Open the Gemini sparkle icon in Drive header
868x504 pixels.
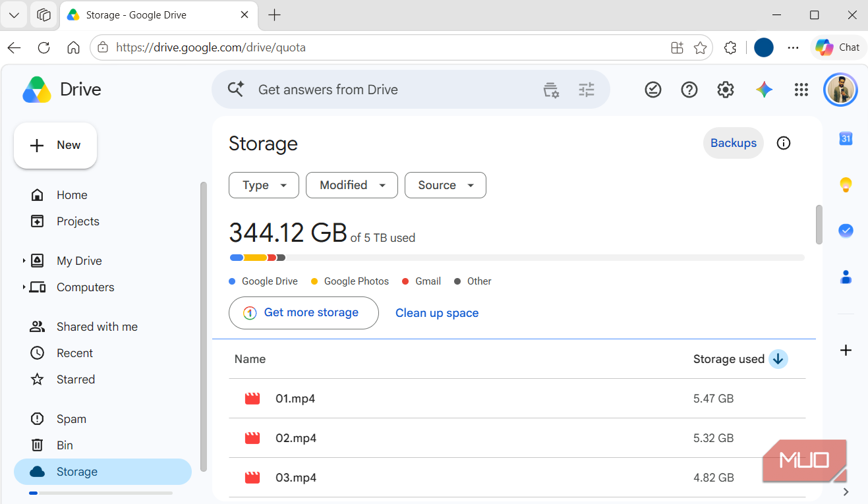764,90
